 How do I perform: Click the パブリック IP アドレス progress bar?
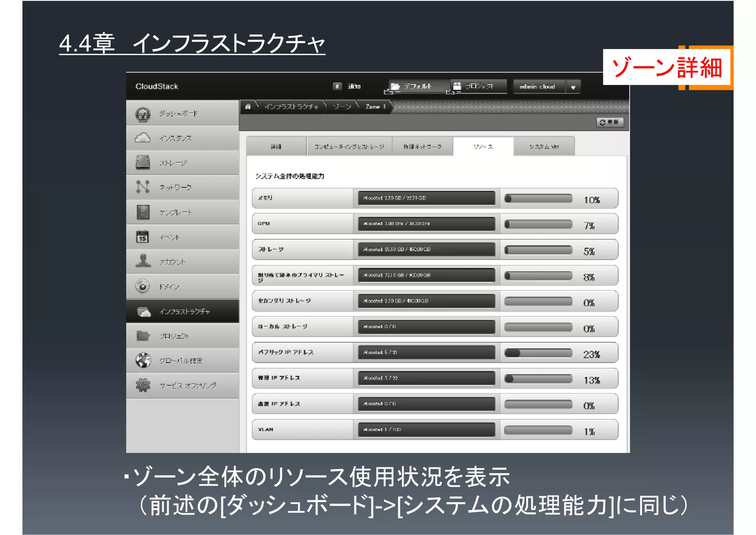point(538,353)
